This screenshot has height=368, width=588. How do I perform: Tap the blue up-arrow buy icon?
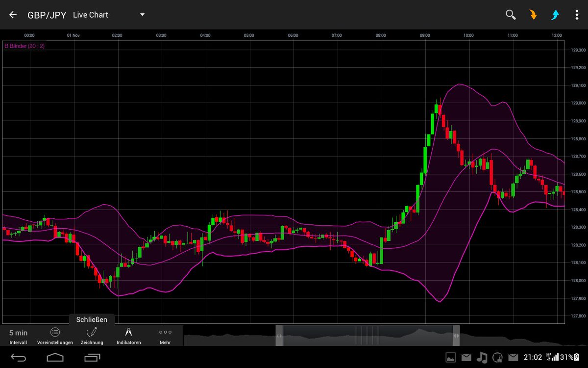(x=555, y=15)
